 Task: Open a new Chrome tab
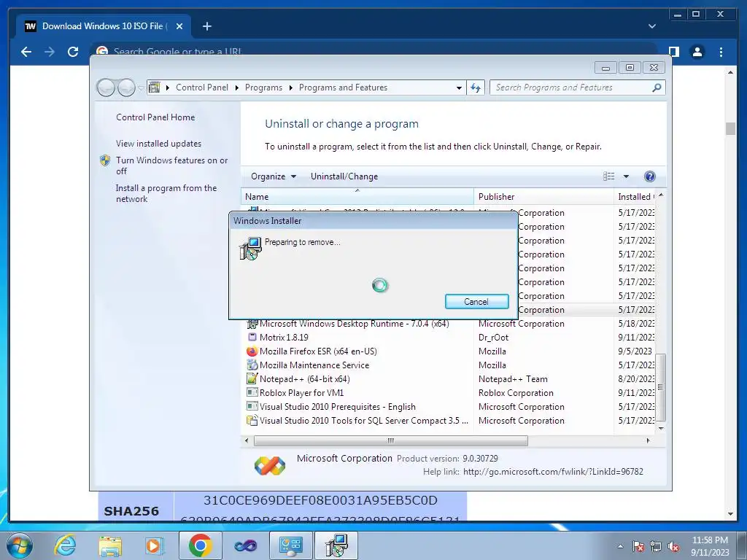pos(206,26)
